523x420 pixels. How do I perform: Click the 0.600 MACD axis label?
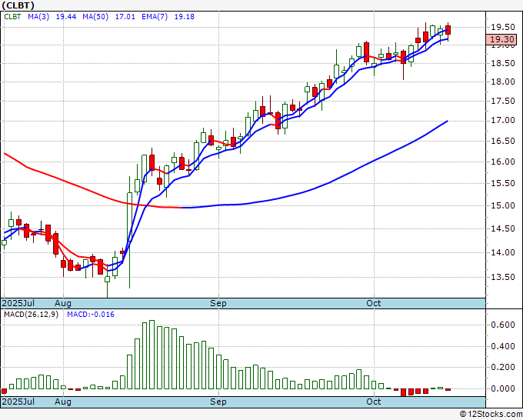click(x=502, y=325)
